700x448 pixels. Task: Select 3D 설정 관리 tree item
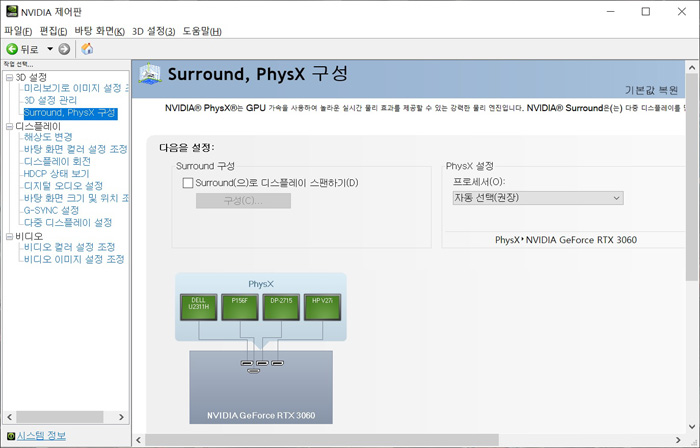50,100
